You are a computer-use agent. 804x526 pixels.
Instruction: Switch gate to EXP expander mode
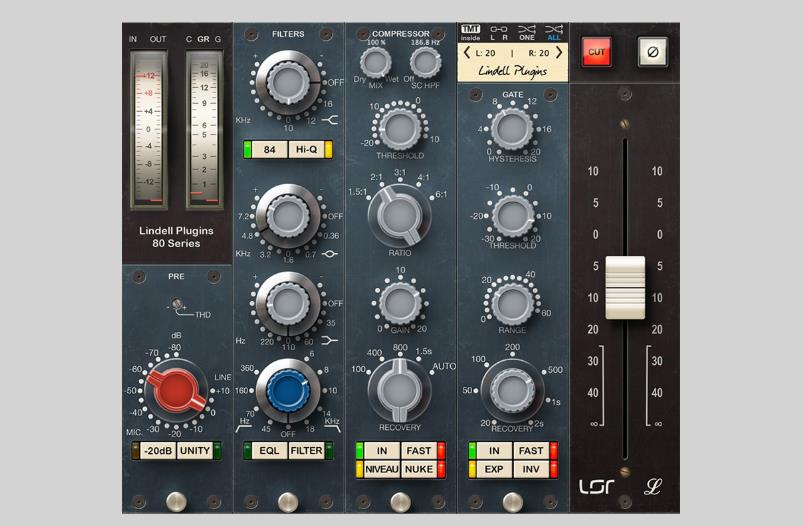click(494, 469)
